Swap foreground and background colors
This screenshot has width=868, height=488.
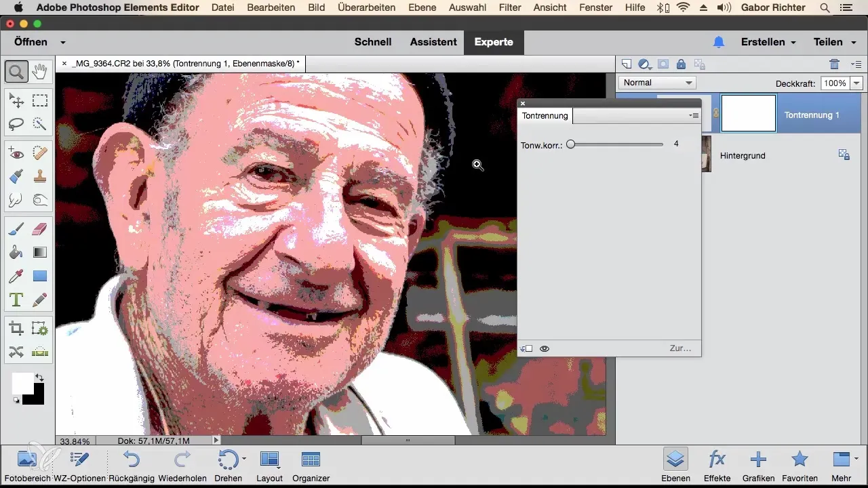[x=39, y=377]
